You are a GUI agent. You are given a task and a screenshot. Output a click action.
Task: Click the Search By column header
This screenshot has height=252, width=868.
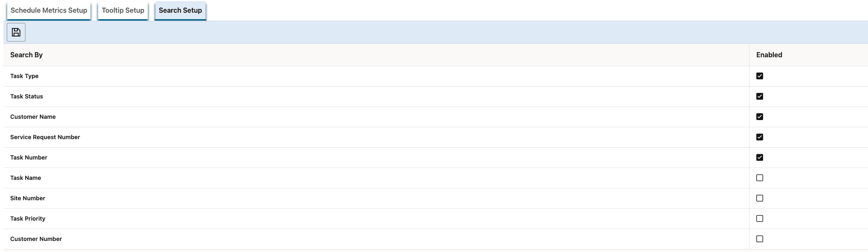pyautogui.click(x=26, y=55)
